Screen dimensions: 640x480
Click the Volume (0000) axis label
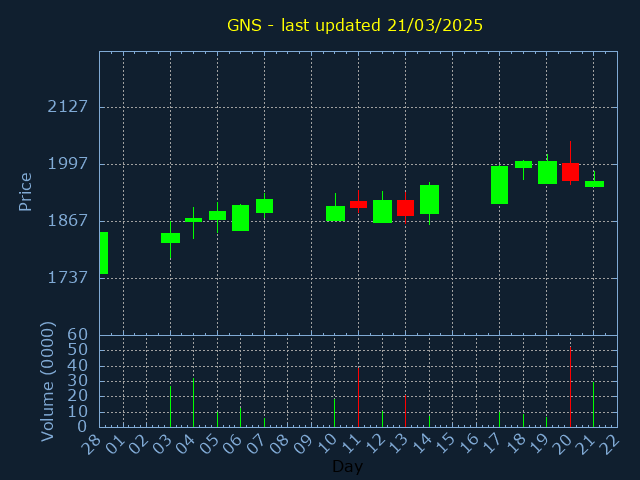[47, 382]
